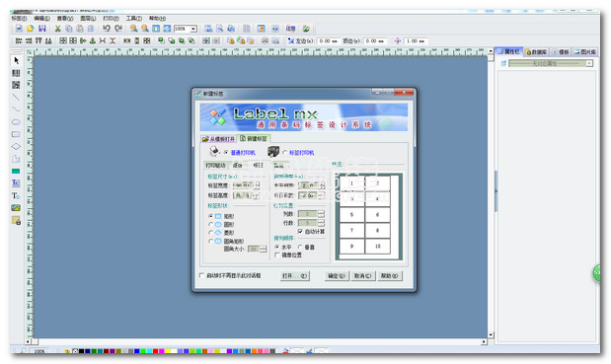Toggle the 自动计算 auto-calculate checkbox
Image resolution: width=611 pixels, height=364 pixels.
coord(300,231)
